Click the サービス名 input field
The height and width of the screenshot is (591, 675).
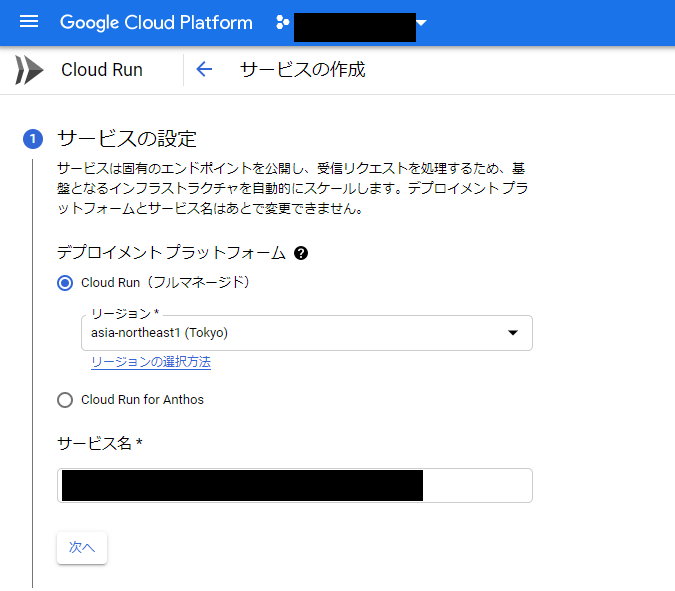click(x=295, y=486)
